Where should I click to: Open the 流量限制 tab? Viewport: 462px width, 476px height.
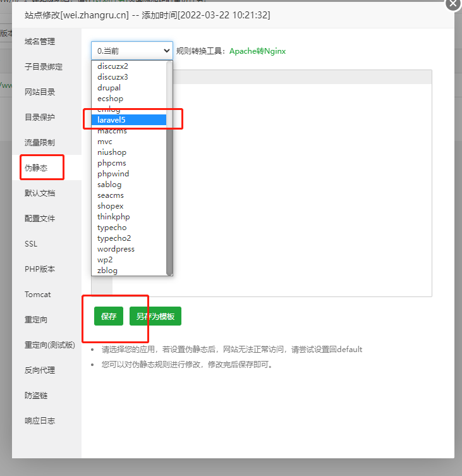click(x=40, y=143)
